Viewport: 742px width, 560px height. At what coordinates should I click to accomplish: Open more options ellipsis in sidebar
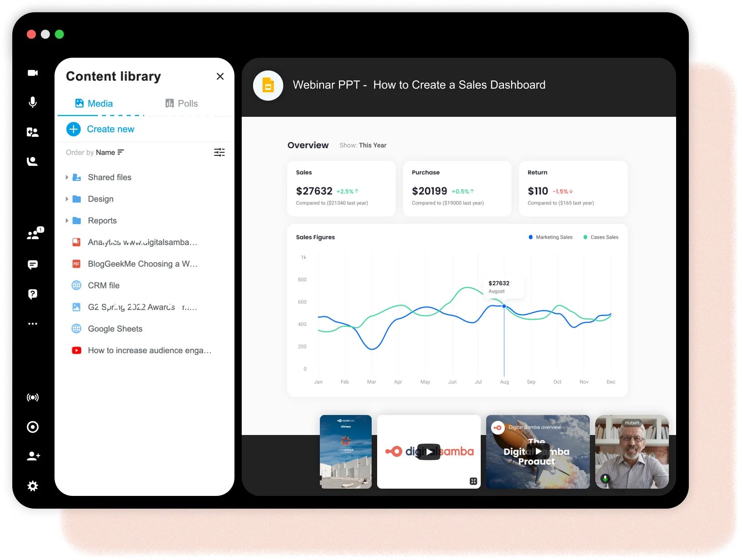[33, 324]
